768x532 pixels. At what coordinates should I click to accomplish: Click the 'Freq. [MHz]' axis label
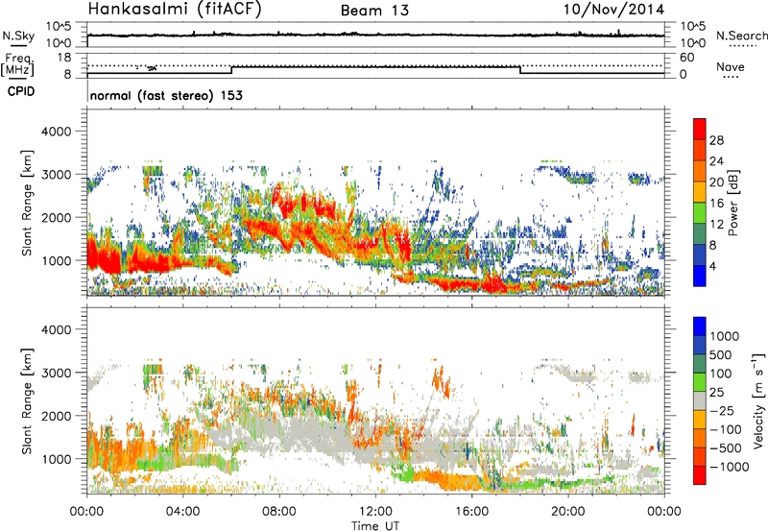tap(17, 65)
